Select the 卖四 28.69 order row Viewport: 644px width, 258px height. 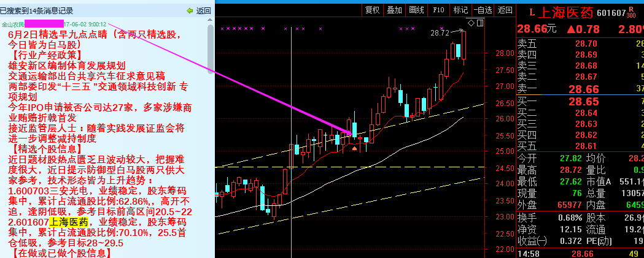pos(580,54)
